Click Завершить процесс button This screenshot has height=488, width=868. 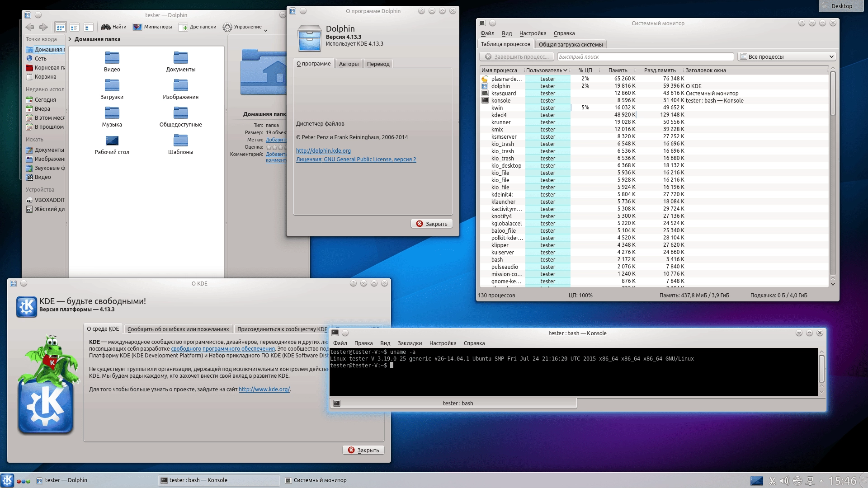click(517, 57)
